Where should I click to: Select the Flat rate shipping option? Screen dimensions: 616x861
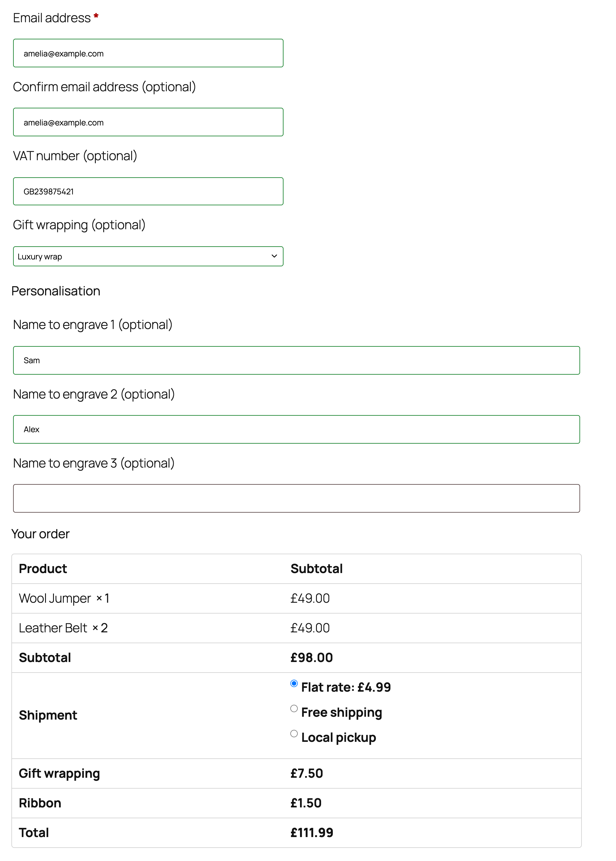click(x=293, y=683)
